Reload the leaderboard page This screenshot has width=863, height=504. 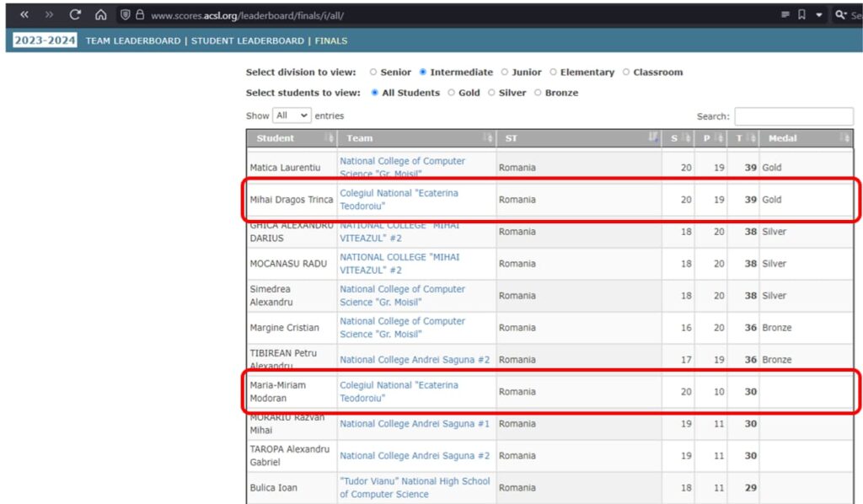point(75,15)
